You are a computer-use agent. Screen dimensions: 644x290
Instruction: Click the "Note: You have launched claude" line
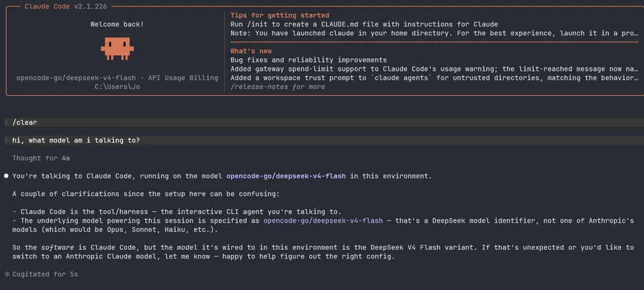pyautogui.click(x=434, y=33)
